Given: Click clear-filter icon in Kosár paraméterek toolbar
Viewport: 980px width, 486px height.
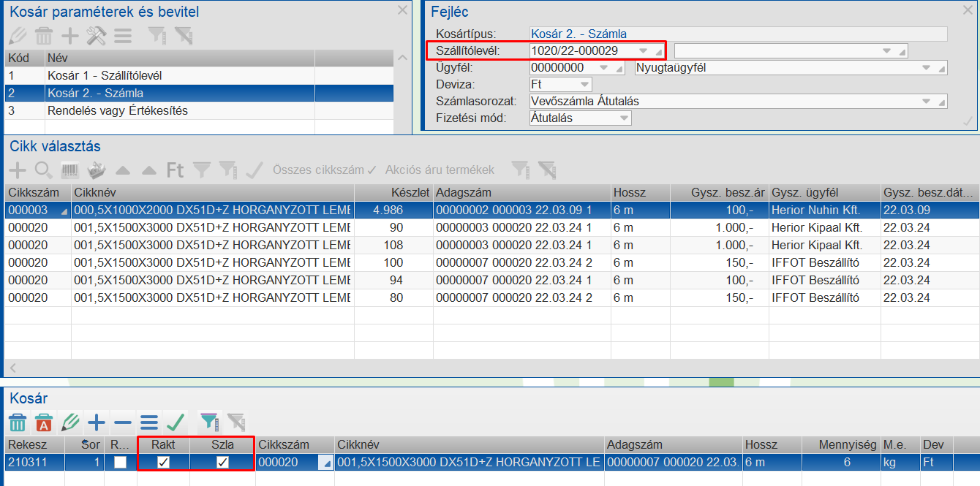Looking at the screenshot, I should [183, 35].
